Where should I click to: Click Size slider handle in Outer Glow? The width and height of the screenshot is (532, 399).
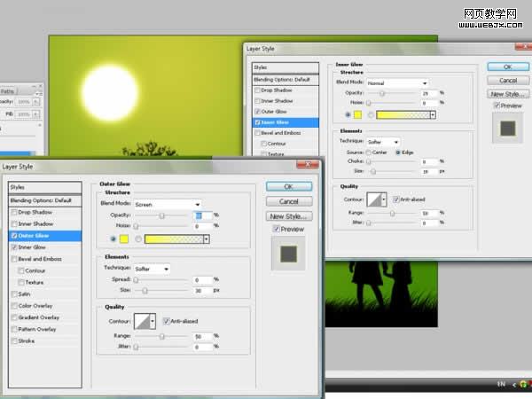145,291
